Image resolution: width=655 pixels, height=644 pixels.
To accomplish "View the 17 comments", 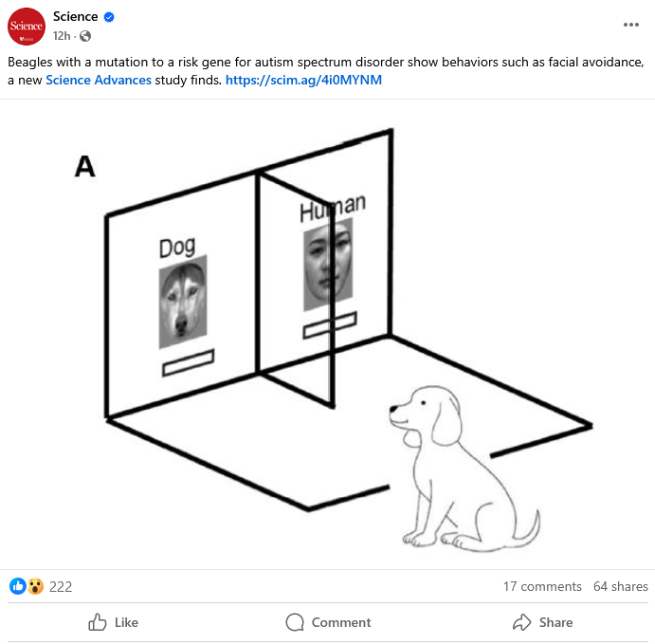I will pyautogui.click(x=542, y=586).
